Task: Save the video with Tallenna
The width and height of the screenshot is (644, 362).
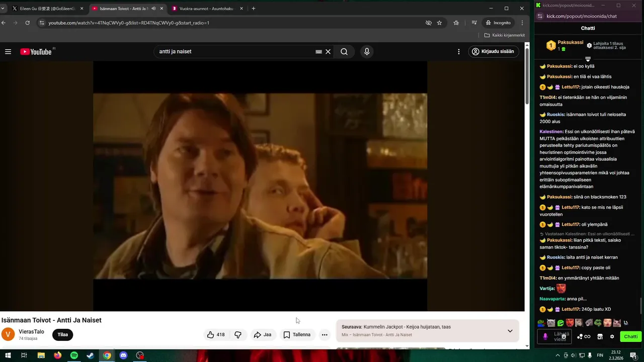Action: 297,334
